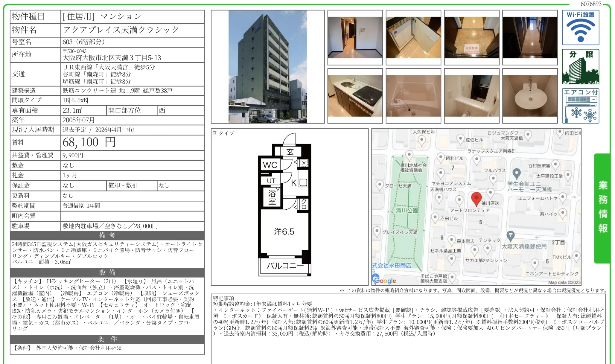Viewport: 615px width, 364px height.
Task: Open the building exterior photo
Action: coord(268,67)
